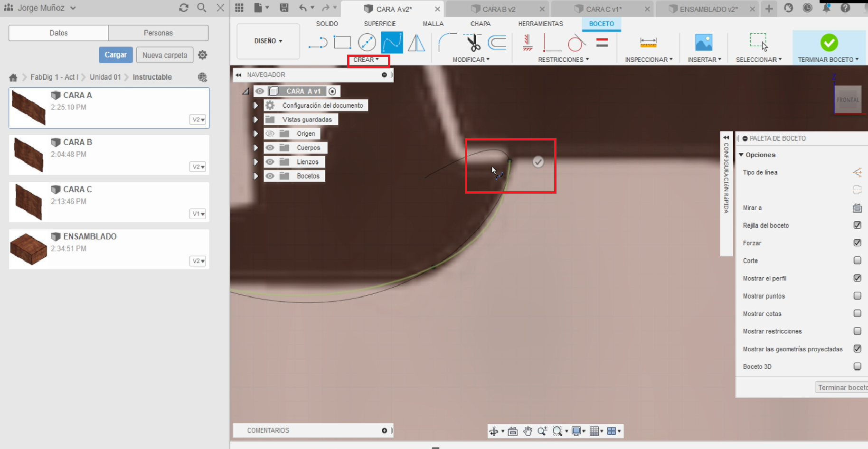
Task: Activate the Spline sketch tool
Action: click(x=392, y=43)
